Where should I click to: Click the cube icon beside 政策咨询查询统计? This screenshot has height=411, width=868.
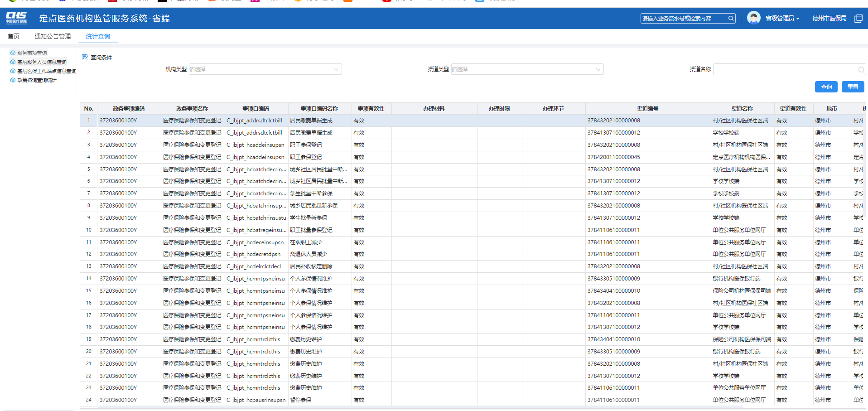(13, 80)
